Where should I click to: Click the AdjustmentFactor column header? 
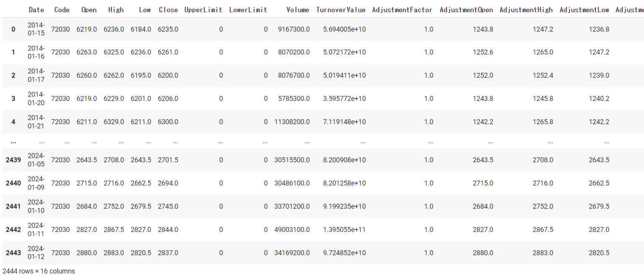402,10
